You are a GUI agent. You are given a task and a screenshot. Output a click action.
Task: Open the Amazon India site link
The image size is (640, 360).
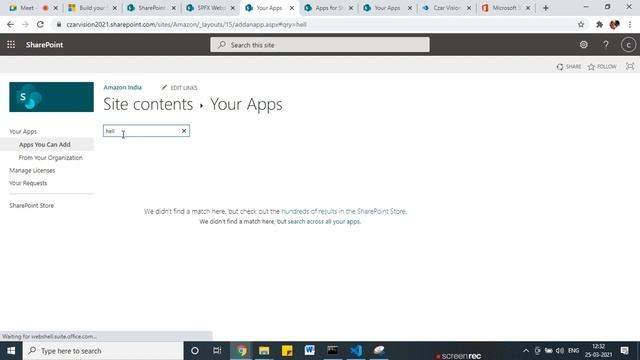122,87
